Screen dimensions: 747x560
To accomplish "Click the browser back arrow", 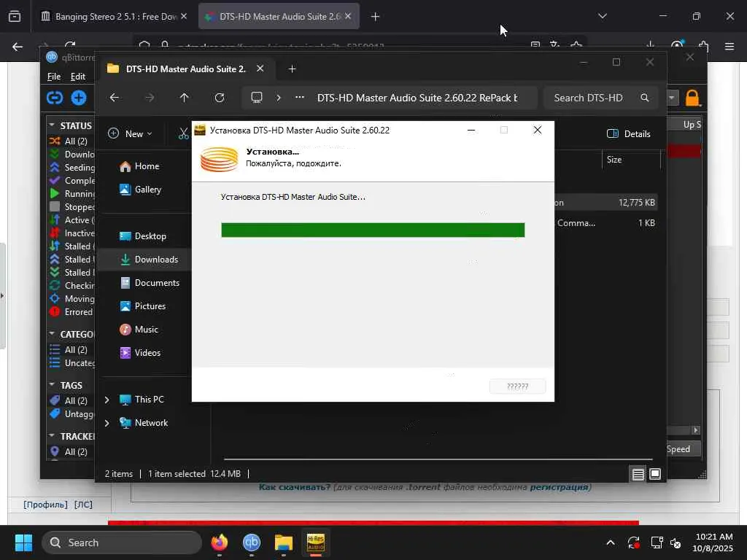I will [18, 47].
